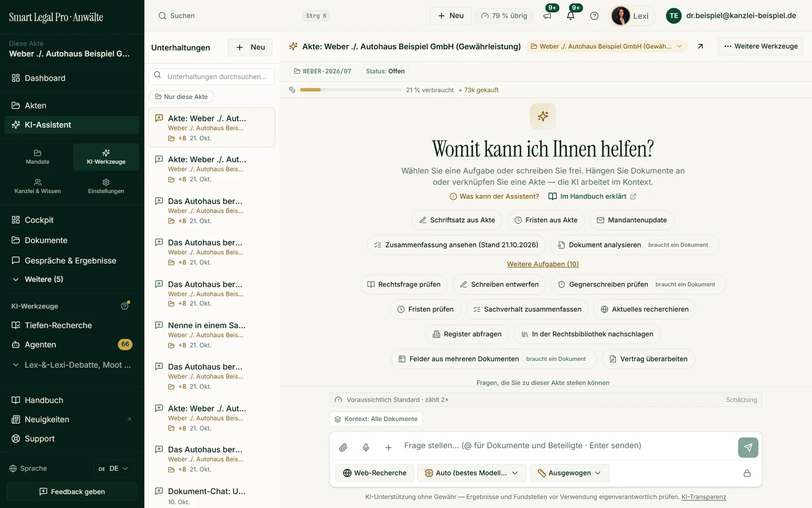
Task: Click the TE user avatar
Action: pos(674,16)
